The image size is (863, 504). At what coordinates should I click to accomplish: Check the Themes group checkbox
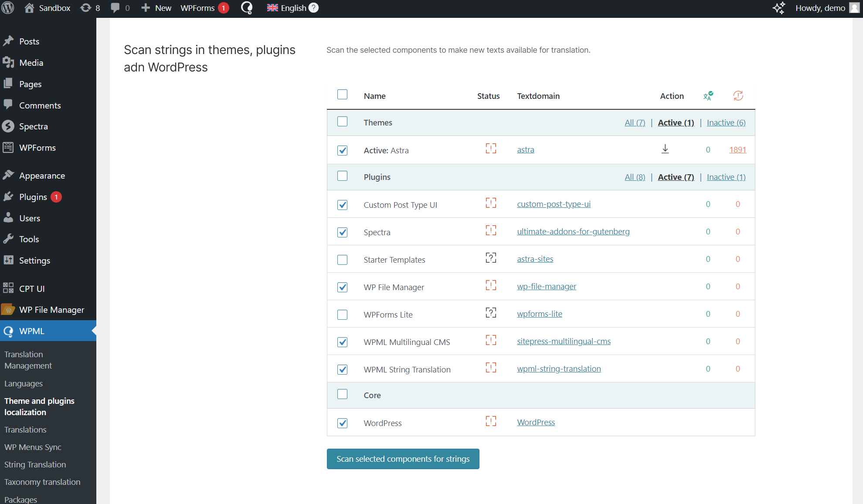click(x=343, y=122)
